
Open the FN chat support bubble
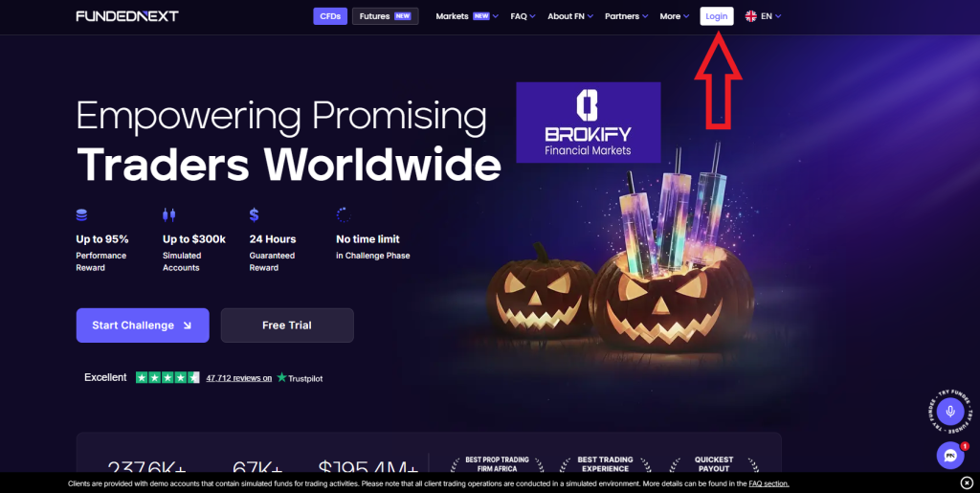click(950, 455)
